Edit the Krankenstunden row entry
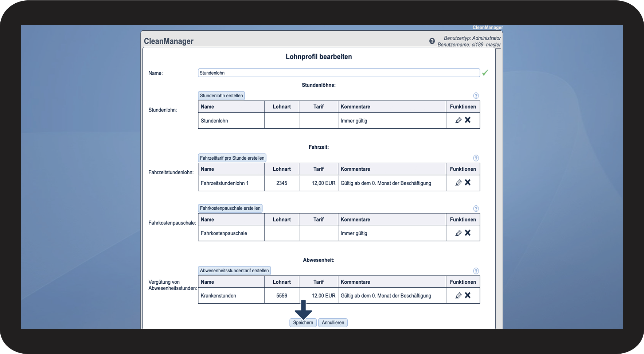This screenshot has height=354, width=644. click(x=458, y=295)
